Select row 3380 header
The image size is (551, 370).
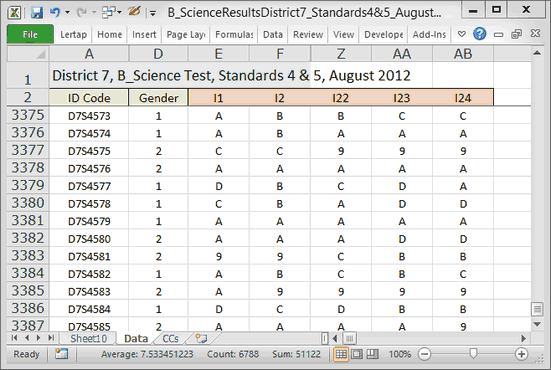click(x=28, y=203)
